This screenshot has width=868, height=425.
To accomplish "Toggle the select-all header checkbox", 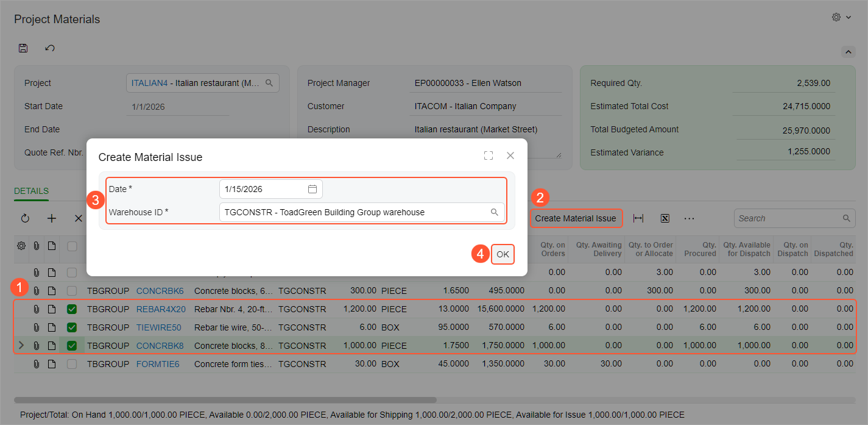I will (x=72, y=246).
